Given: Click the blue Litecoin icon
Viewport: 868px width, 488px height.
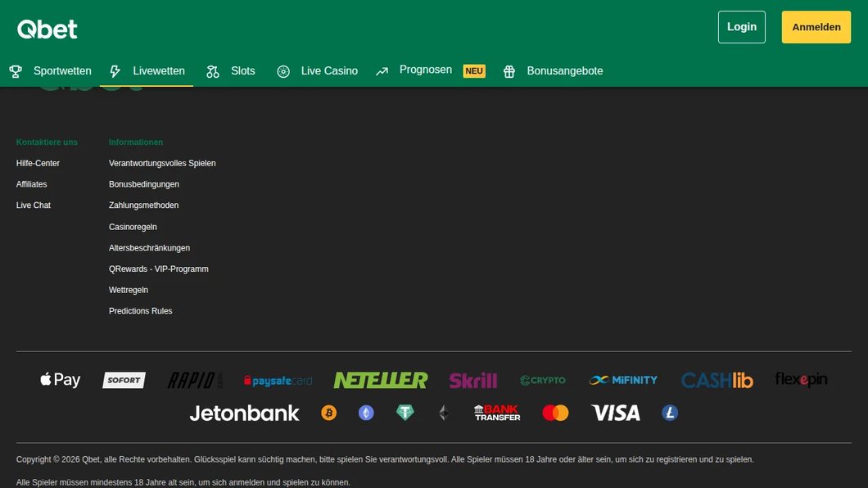Looking at the screenshot, I should click(670, 413).
